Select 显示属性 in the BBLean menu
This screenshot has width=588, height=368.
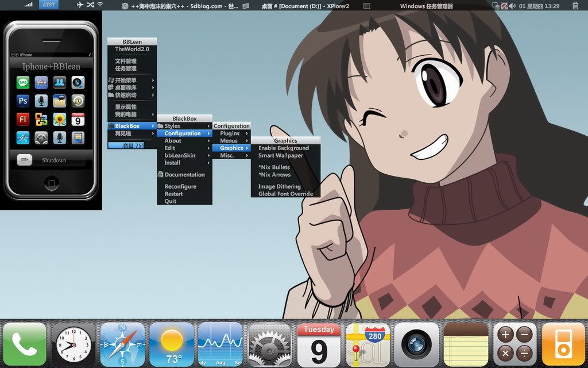132,107
